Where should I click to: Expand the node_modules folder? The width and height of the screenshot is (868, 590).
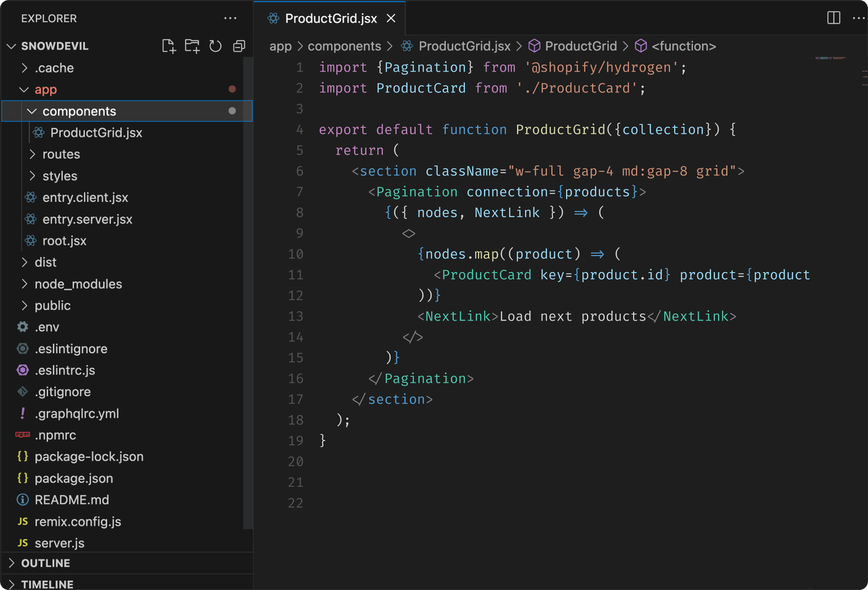(x=24, y=284)
